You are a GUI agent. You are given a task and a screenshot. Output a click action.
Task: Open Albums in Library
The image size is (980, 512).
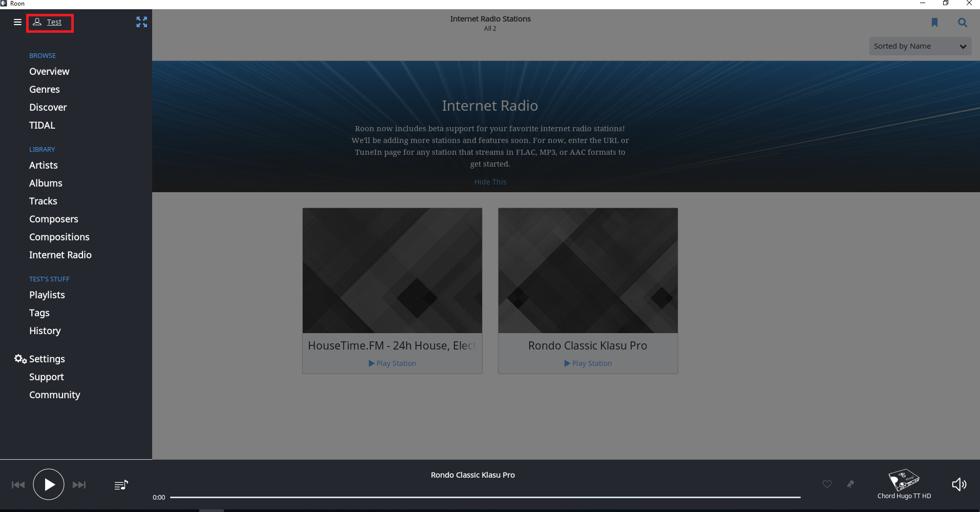(x=46, y=183)
